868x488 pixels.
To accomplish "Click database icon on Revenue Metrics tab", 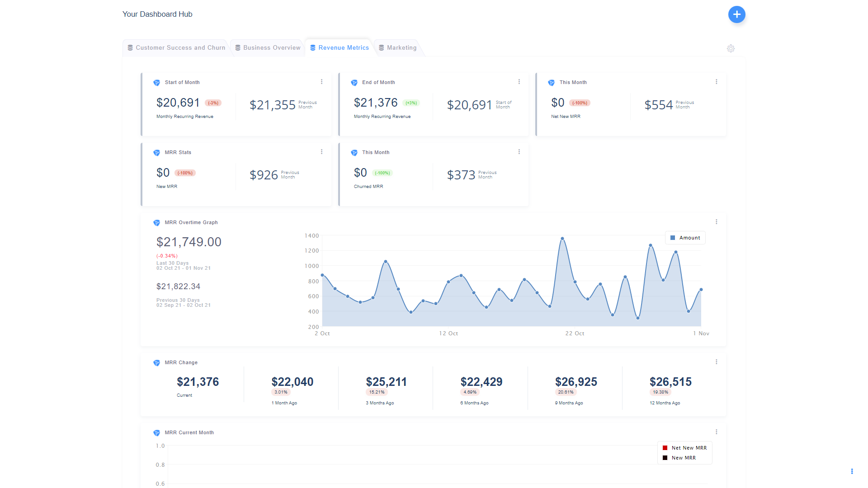I will 313,48.
